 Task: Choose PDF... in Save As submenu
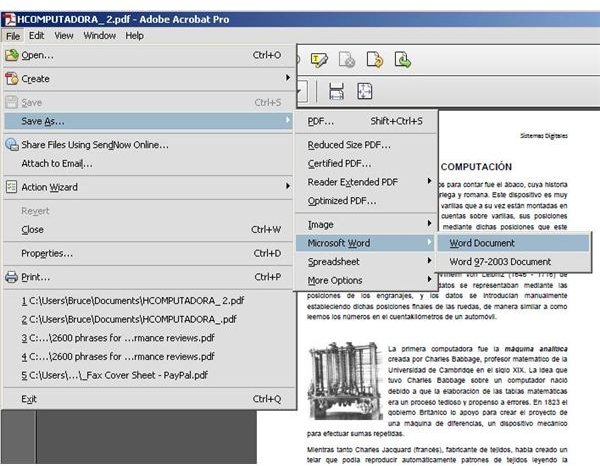point(366,121)
